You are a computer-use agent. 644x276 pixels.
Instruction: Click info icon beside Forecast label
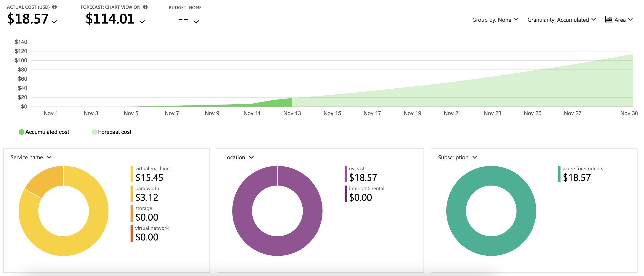point(145,7)
